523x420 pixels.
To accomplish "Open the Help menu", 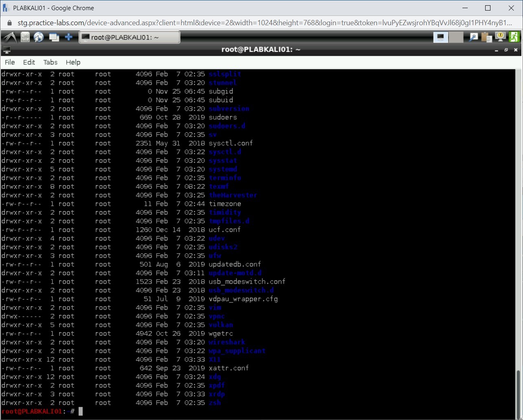I will (73, 62).
